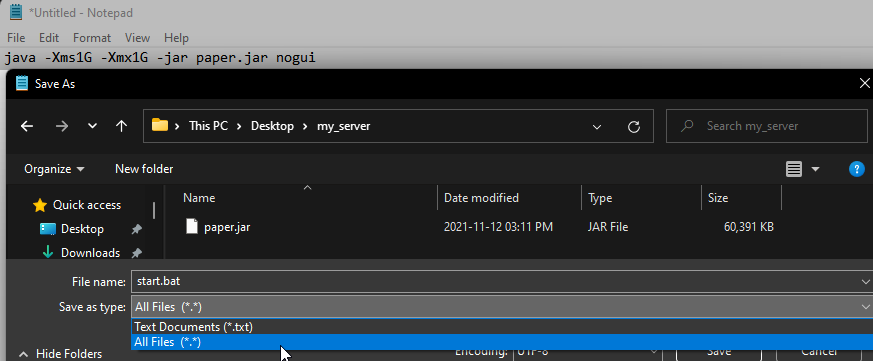The image size is (873, 361).
Task: Click the Notepad icon in the title bar
Action: point(16,12)
